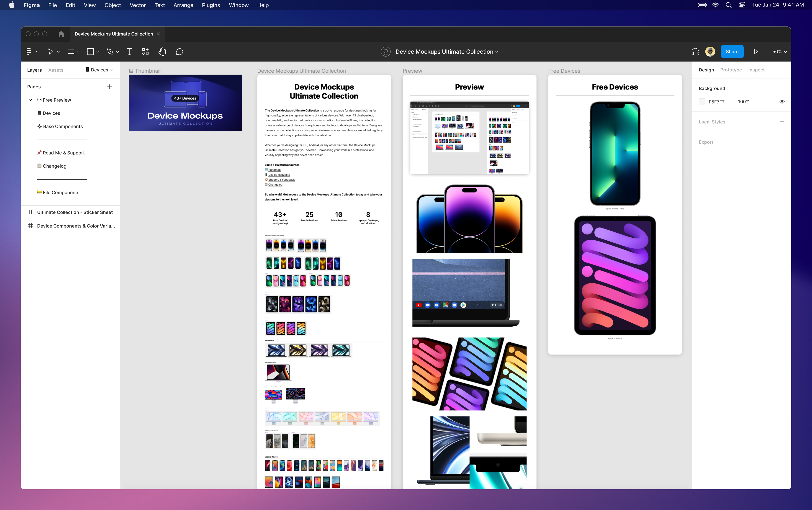Click the iPhone 13 Pro mockup image

tap(615, 154)
